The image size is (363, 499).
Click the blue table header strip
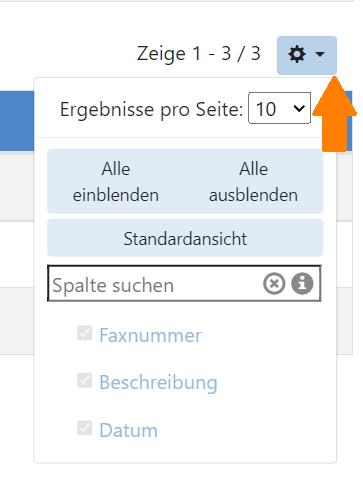(x=17, y=121)
